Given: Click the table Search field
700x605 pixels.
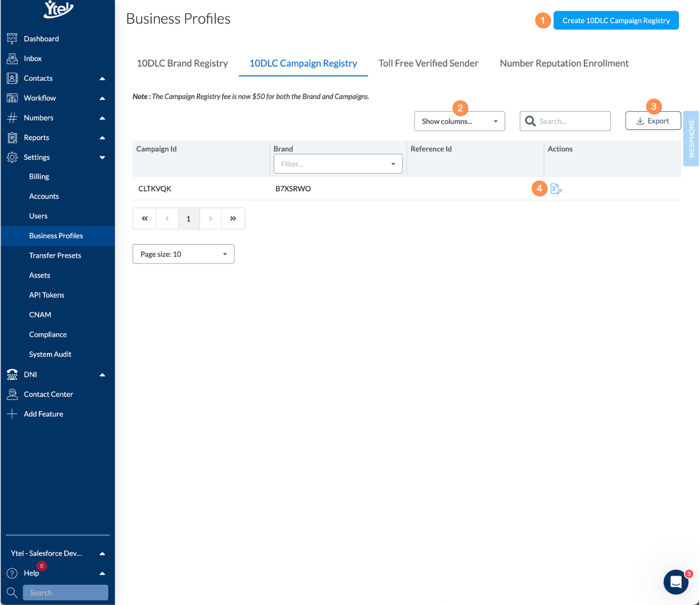Looking at the screenshot, I should tap(565, 121).
